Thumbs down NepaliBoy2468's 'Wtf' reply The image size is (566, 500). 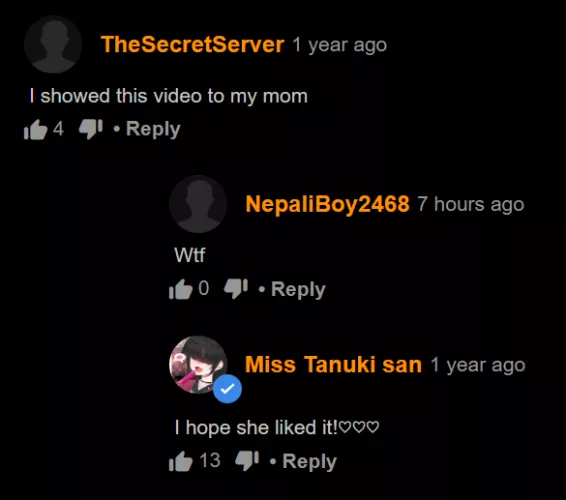point(236,289)
